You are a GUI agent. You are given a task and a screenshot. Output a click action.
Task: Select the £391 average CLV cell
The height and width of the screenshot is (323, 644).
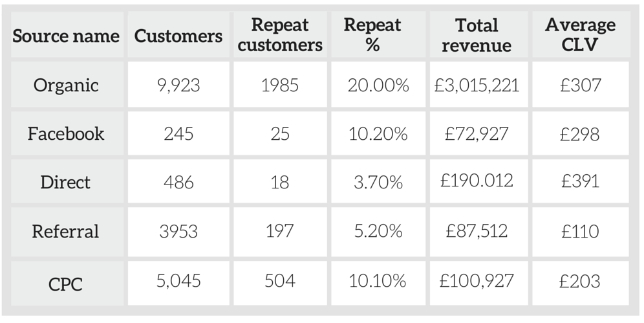click(580, 181)
